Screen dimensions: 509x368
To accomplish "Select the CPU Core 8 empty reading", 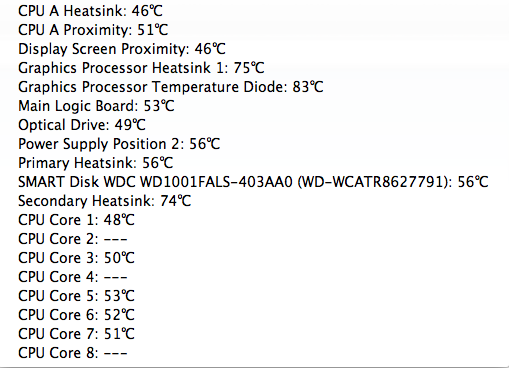I will coord(73,353).
